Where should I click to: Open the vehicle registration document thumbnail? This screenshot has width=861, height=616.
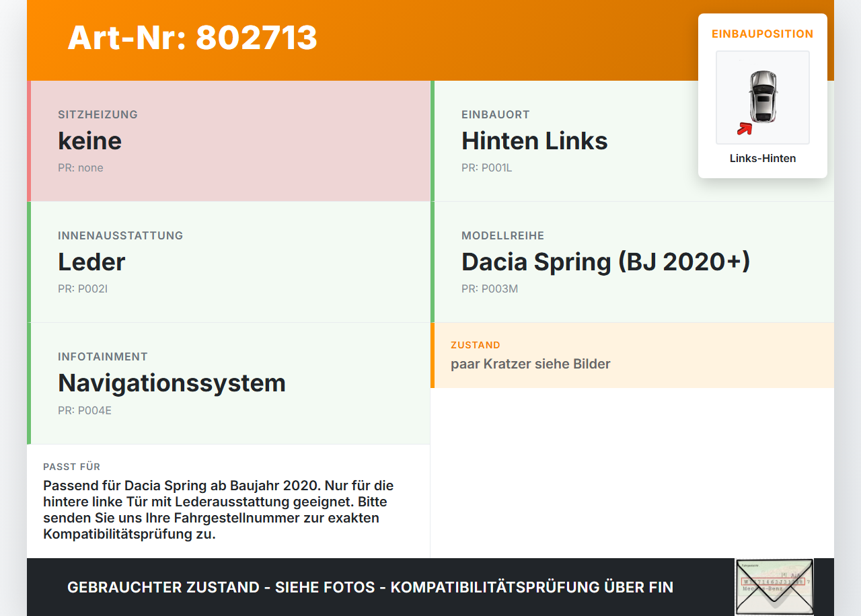click(774, 586)
